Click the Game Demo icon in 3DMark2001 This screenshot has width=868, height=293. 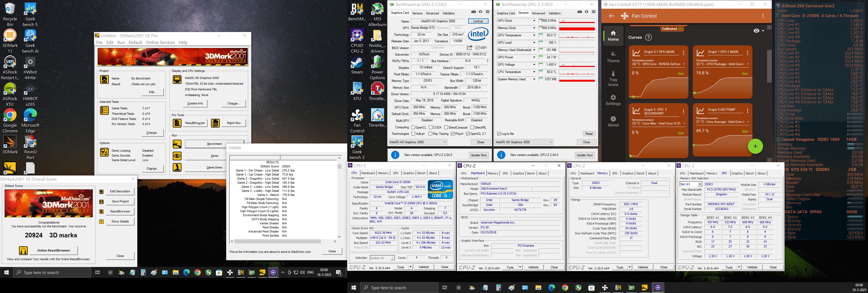(177, 167)
